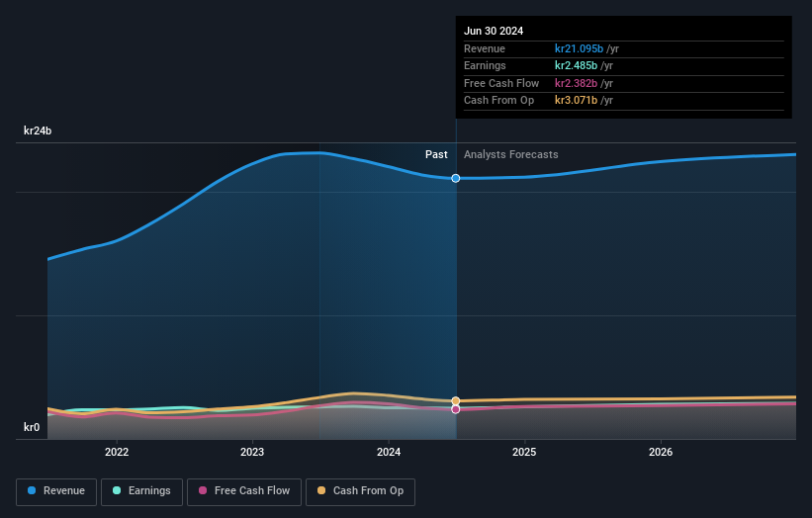Click the 2023 x-axis label
The image size is (812, 518).
[252, 452]
